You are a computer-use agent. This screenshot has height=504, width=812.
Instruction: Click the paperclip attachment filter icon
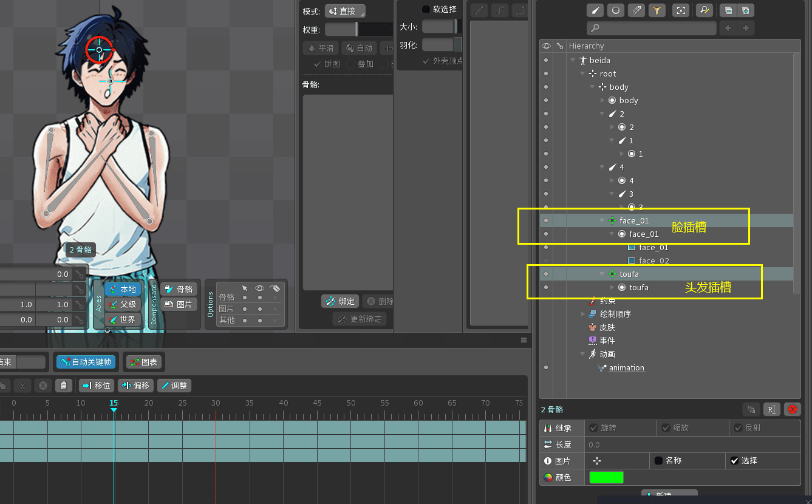point(636,10)
